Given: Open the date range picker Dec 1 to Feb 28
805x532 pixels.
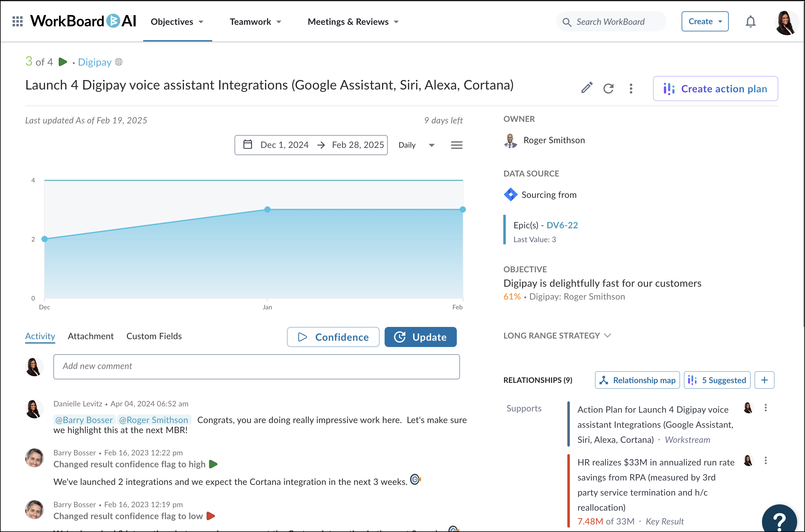Looking at the screenshot, I should click(x=311, y=145).
